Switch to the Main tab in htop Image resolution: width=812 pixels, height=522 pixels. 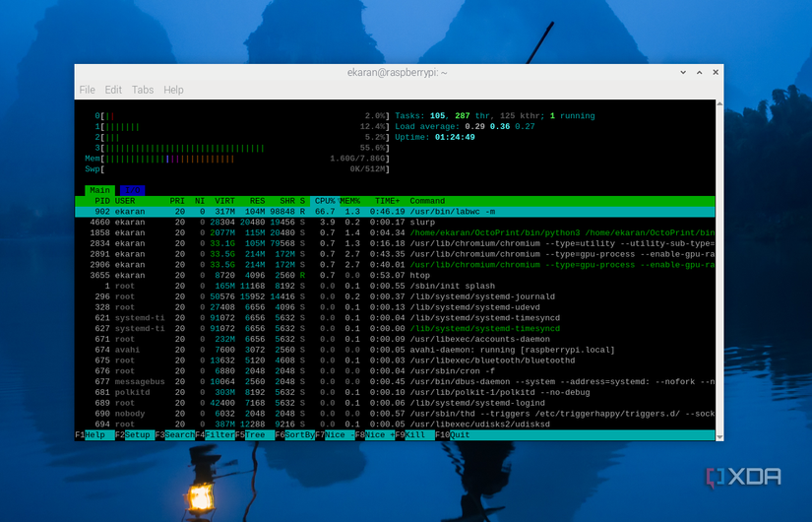pos(98,190)
